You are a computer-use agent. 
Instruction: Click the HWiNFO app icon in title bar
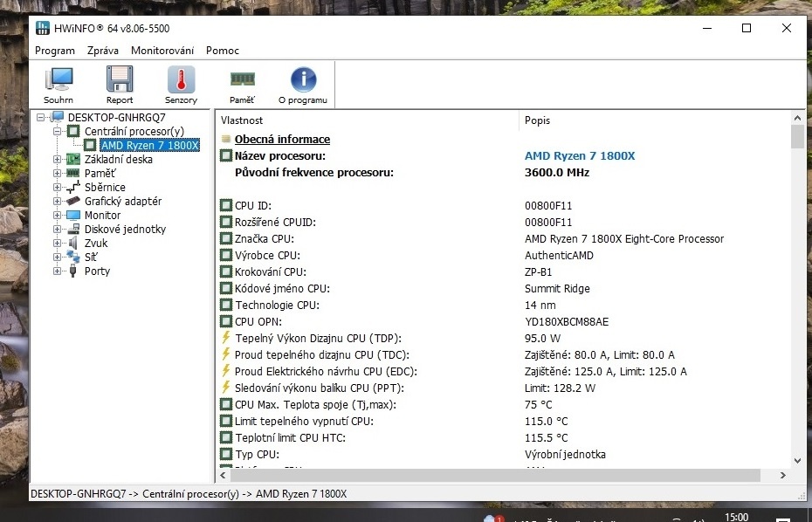click(x=42, y=28)
